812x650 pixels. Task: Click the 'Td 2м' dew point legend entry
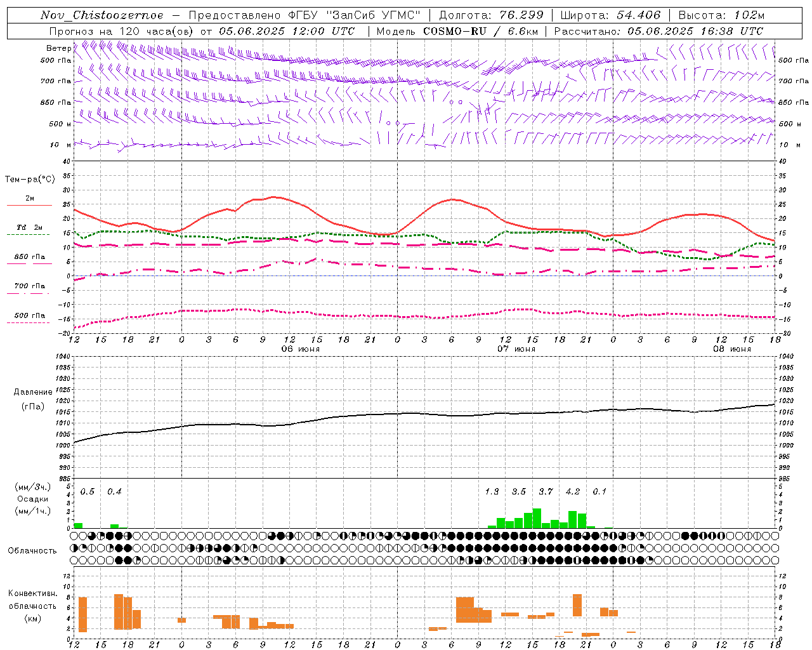click(29, 227)
